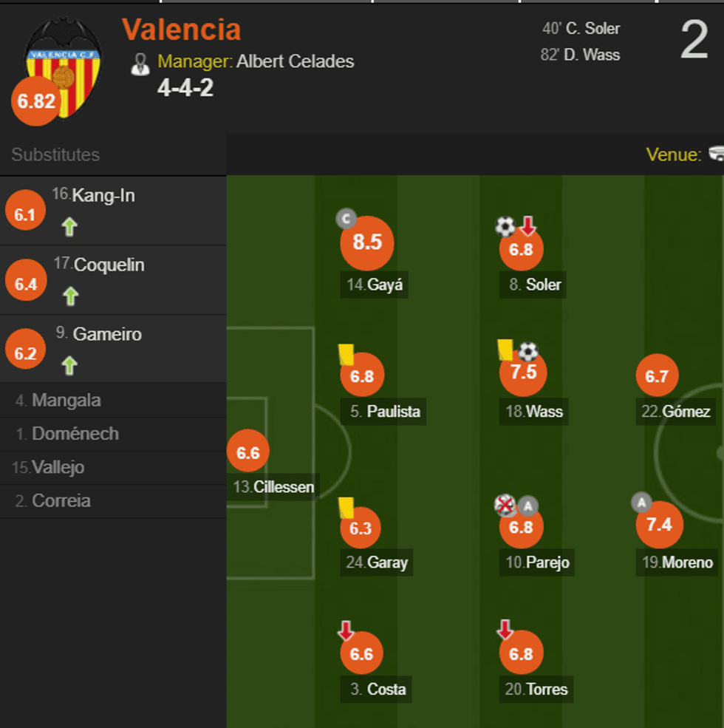
Task: Click the manager silhouette icon
Action: (140, 64)
